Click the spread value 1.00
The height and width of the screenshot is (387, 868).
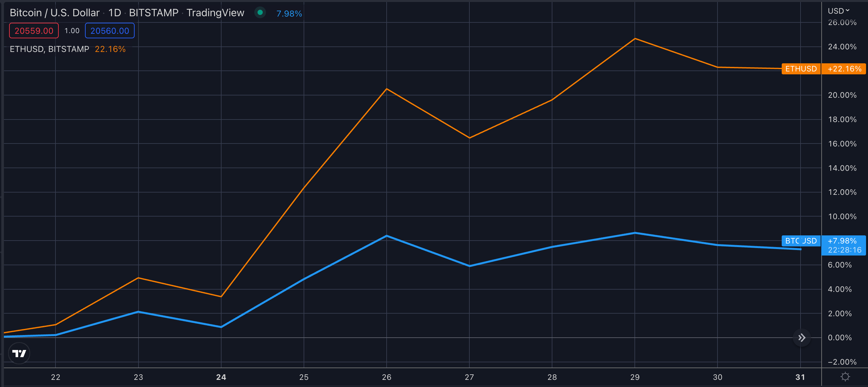coord(72,31)
